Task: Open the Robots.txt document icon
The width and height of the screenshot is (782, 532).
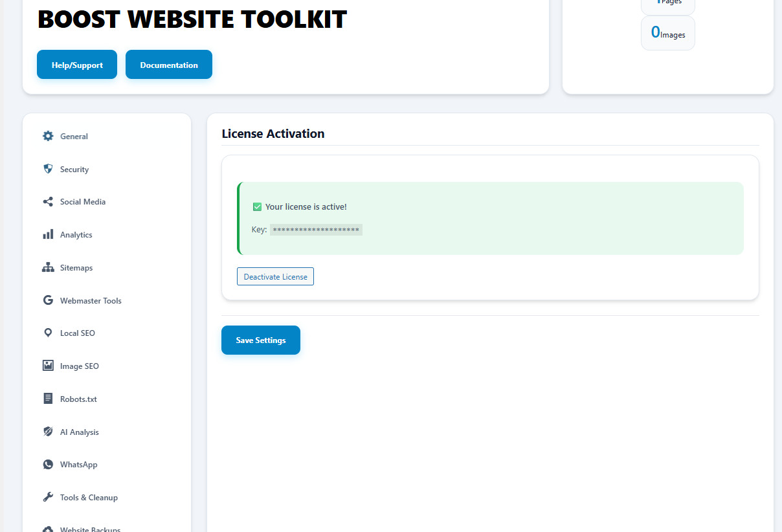Action: point(48,399)
